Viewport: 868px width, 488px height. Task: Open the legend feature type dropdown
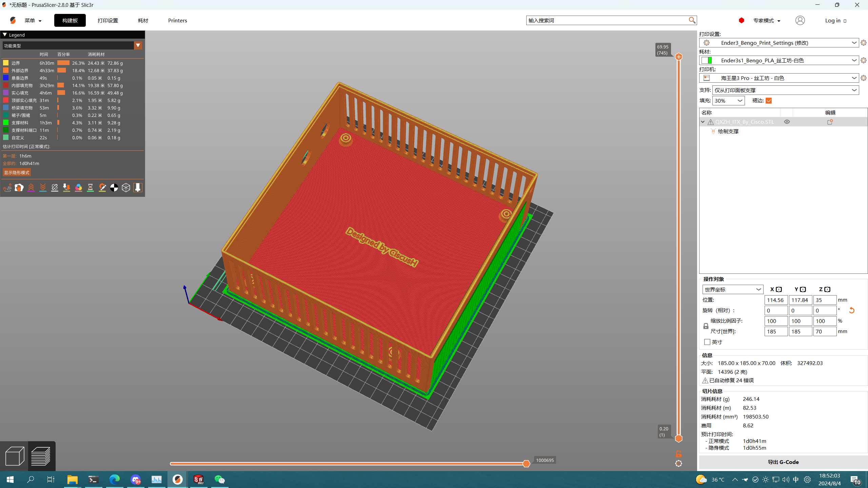coord(138,45)
